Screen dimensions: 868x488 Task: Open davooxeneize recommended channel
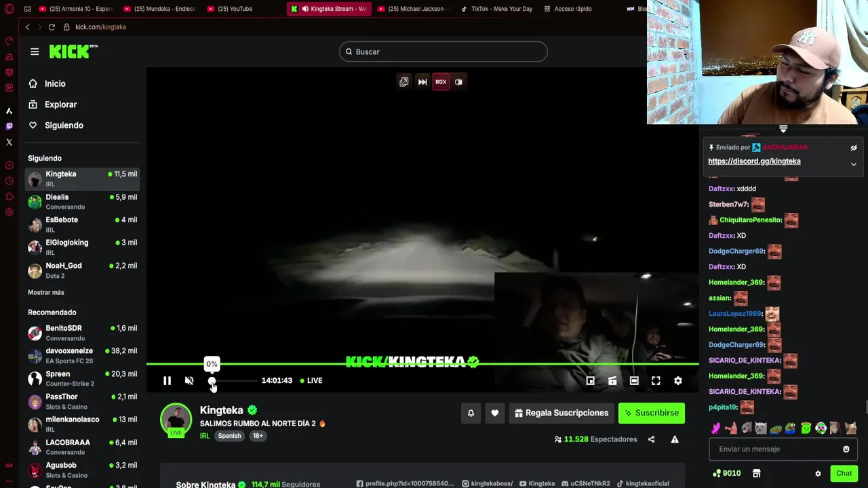click(82, 356)
